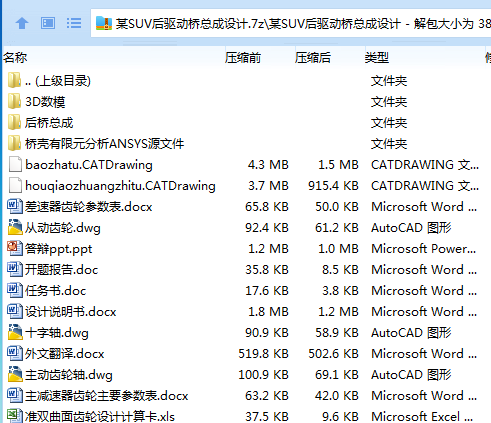Click the 61.2 KB compressed size of 从动齿轮.dwg

337,228
